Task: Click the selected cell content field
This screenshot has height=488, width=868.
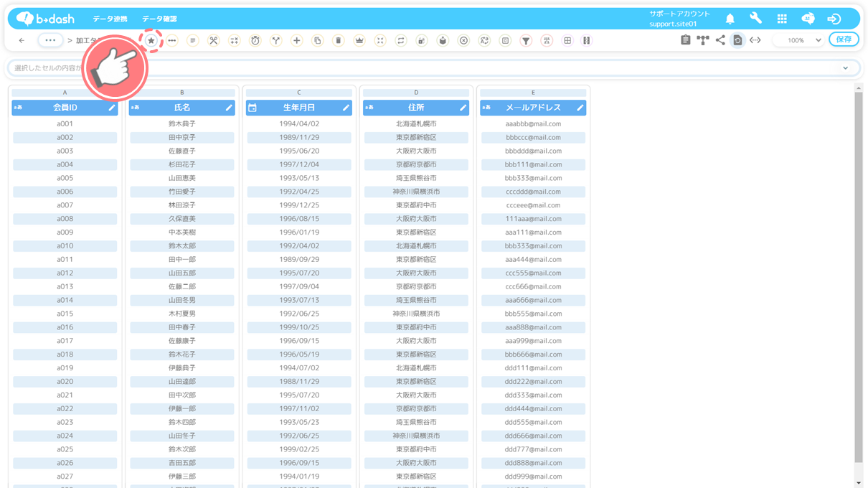Action: point(433,68)
